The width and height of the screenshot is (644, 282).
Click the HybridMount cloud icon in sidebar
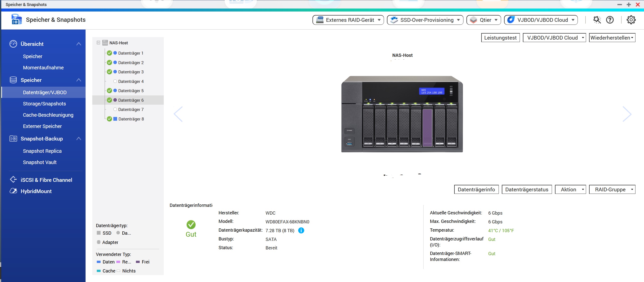pyautogui.click(x=13, y=191)
